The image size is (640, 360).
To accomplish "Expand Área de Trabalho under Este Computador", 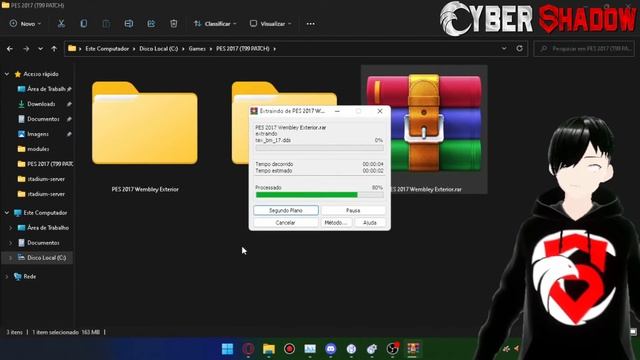I will [10, 228].
